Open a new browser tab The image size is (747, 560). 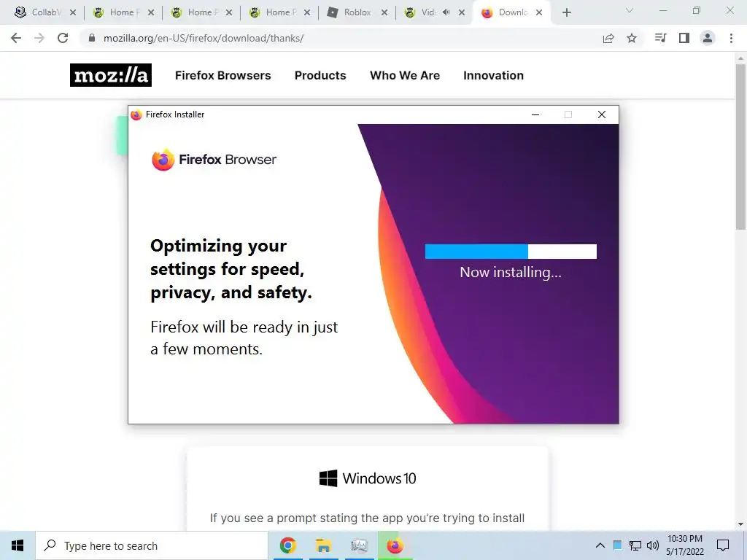566,12
